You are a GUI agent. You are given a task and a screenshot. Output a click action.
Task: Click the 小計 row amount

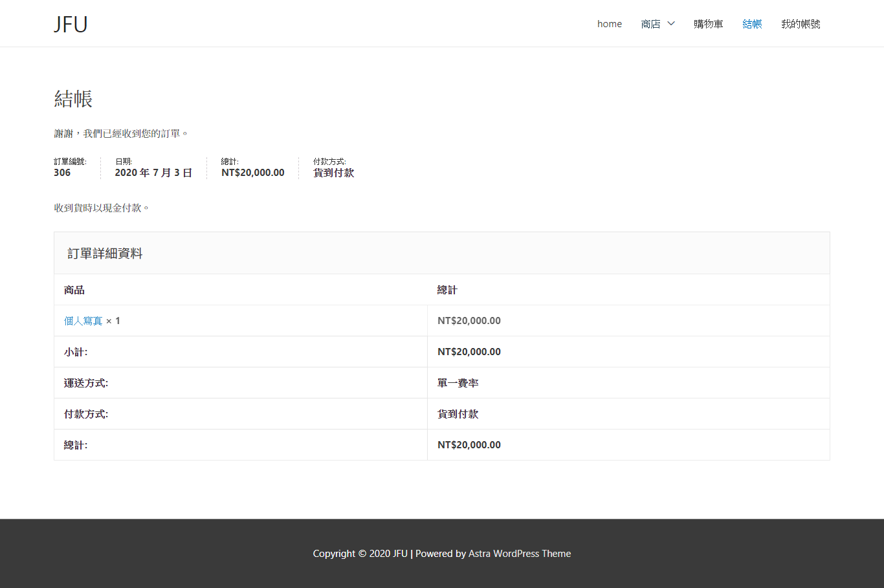pos(469,352)
